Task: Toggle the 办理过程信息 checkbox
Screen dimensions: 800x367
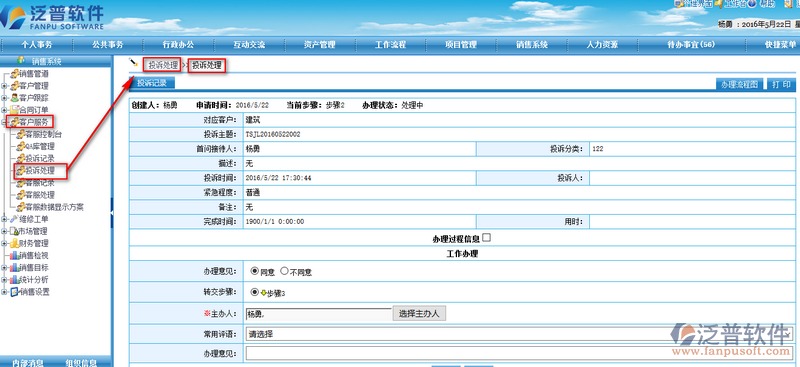Action: [x=487, y=237]
